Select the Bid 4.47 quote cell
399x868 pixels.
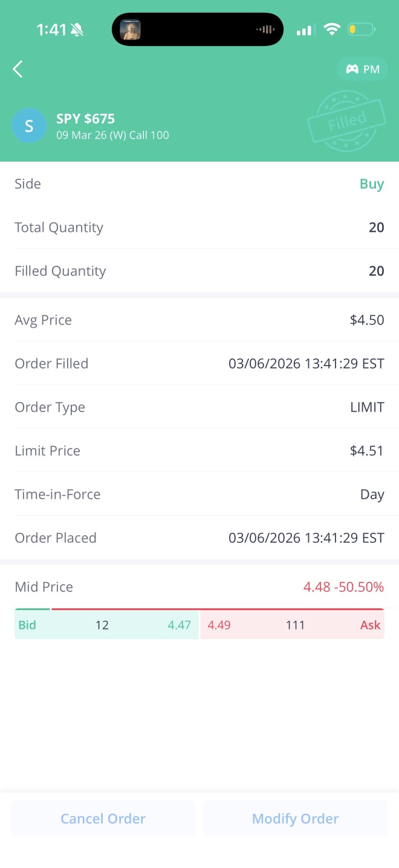tap(106, 625)
